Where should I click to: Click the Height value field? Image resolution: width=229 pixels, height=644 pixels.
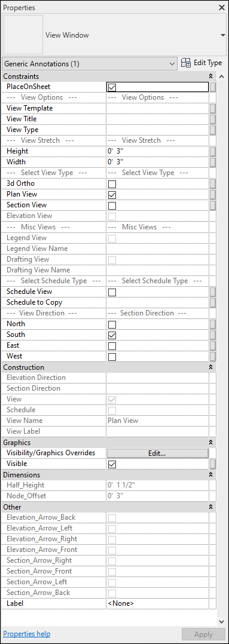(157, 151)
